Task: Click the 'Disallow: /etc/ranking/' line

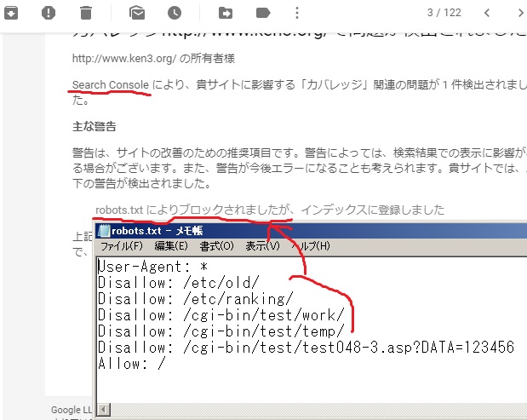Action: pyautogui.click(x=196, y=299)
